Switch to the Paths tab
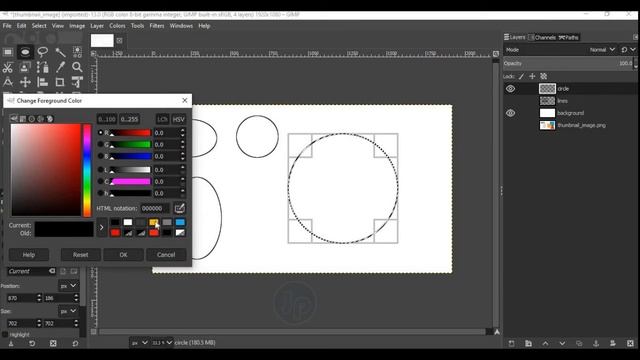 (569, 37)
